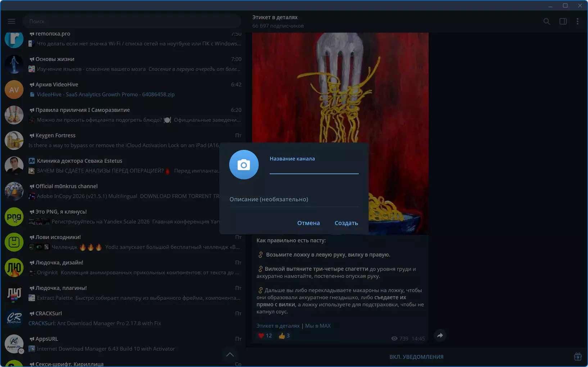Select the Архив VideoHive channel
The image size is (588, 367).
coord(123,90)
